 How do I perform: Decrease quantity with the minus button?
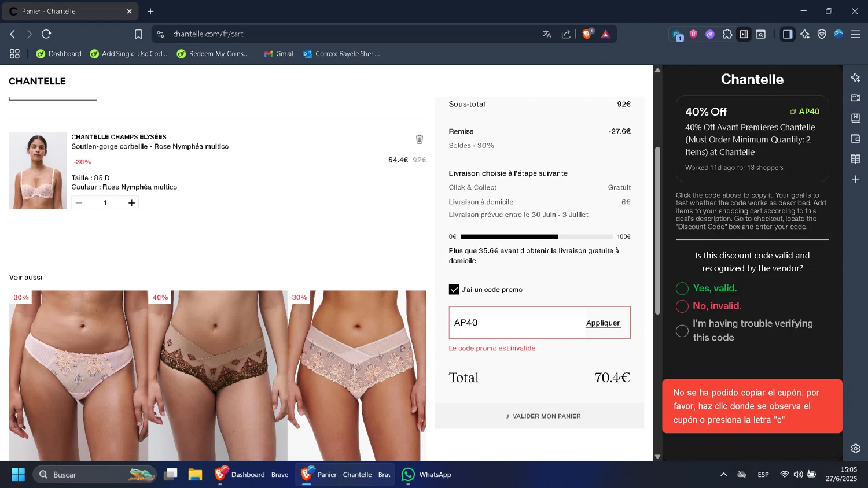[79, 203]
